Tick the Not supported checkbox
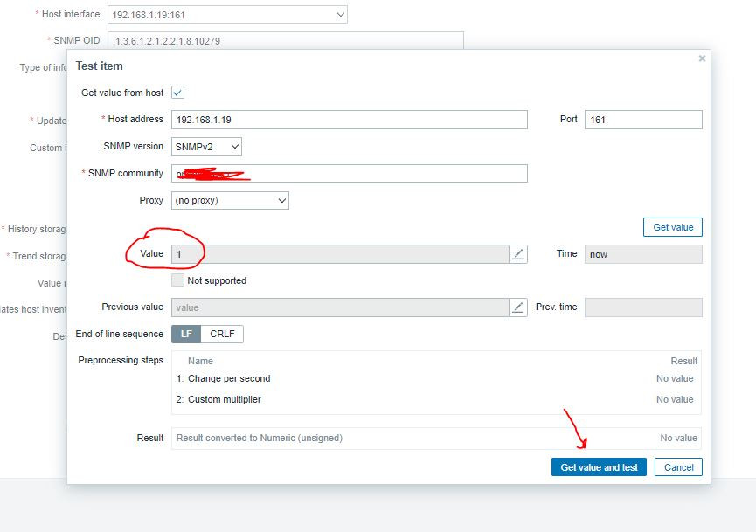Image resolution: width=756 pixels, height=532 pixels. pos(178,280)
